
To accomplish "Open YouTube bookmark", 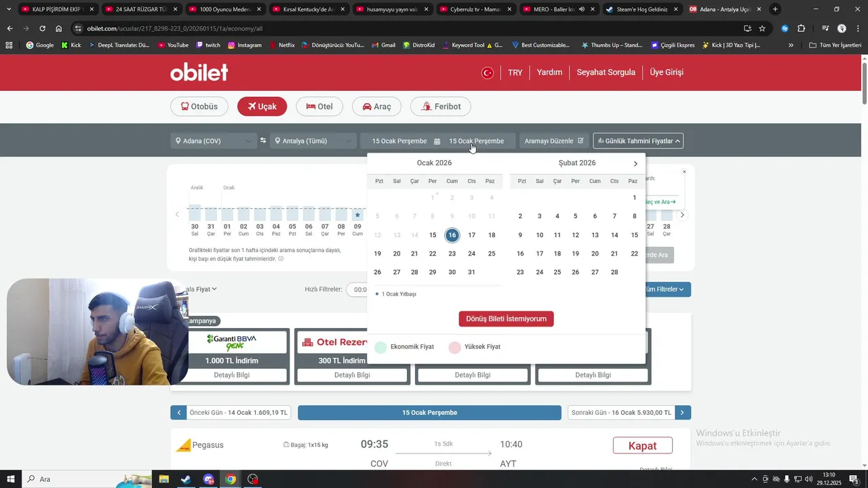I will point(173,45).
